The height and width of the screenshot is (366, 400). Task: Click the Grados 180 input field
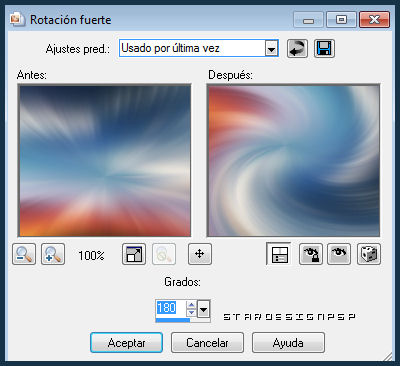(x=171, y=308)
